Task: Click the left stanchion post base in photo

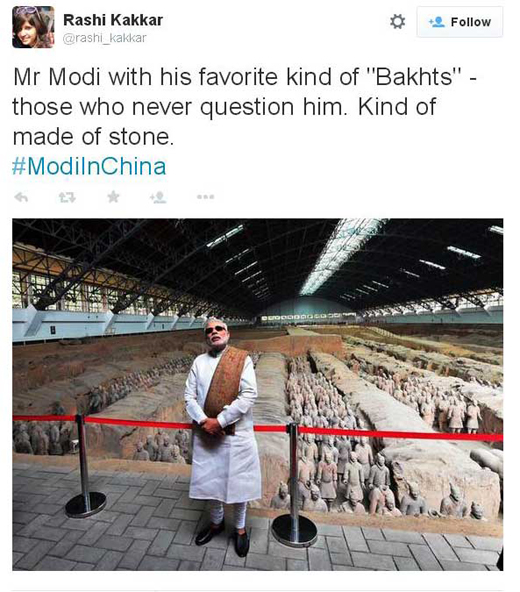Action: 85,504
